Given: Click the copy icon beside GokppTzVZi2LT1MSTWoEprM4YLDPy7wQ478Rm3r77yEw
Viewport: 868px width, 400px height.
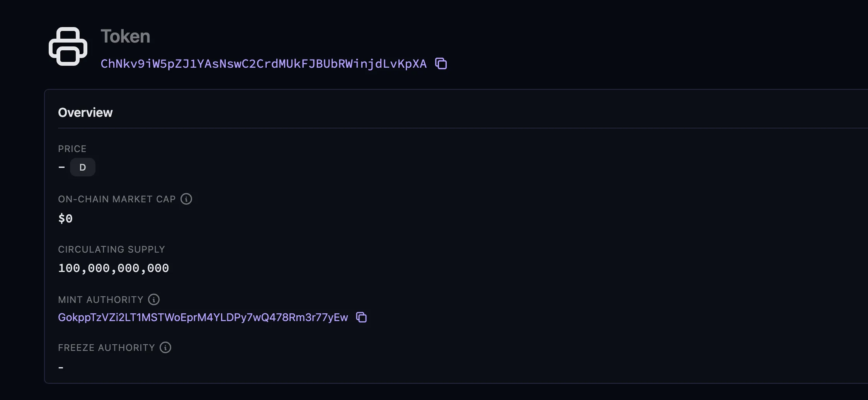Looking at the screenshot, I should (361, 317).
